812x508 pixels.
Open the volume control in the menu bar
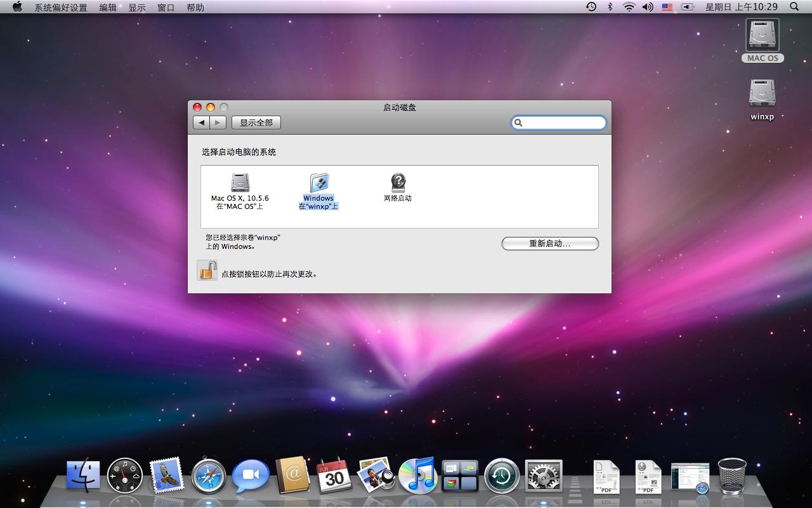648,7
